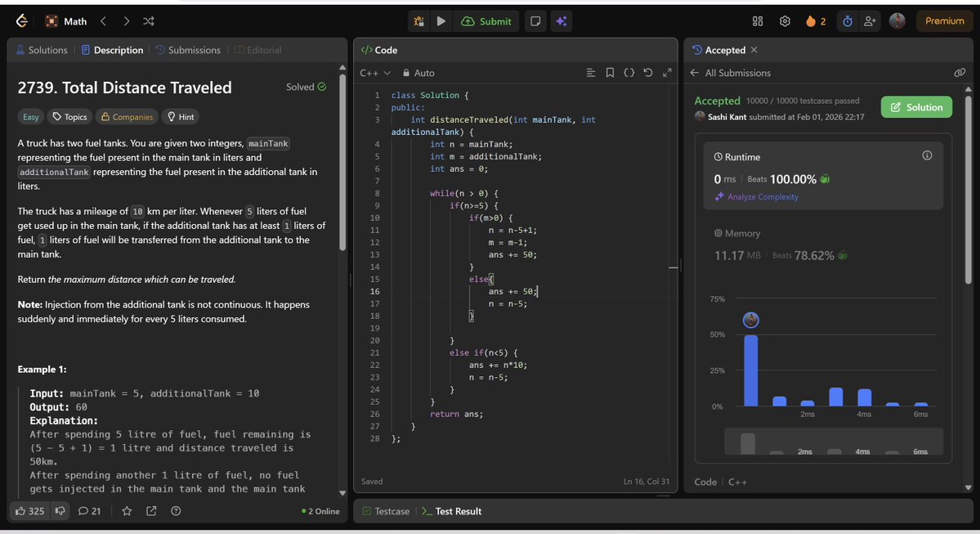Expand the editor to fullscreen

(x=668, y=73)
